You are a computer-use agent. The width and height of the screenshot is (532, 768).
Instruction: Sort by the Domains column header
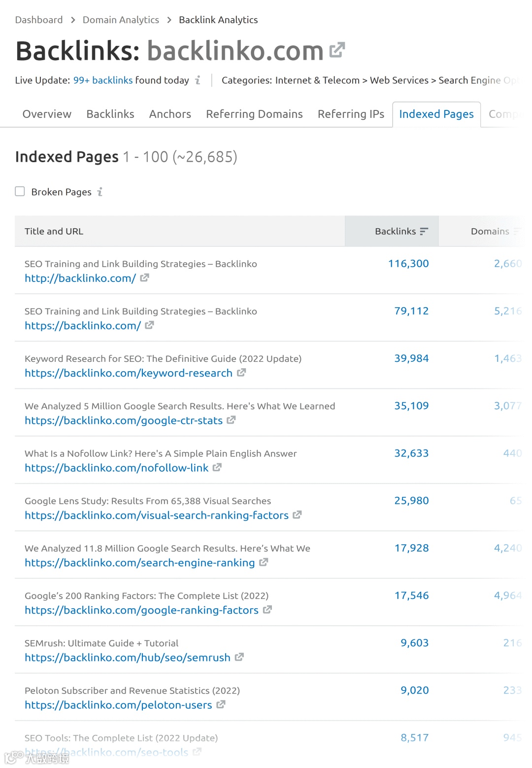490,231
